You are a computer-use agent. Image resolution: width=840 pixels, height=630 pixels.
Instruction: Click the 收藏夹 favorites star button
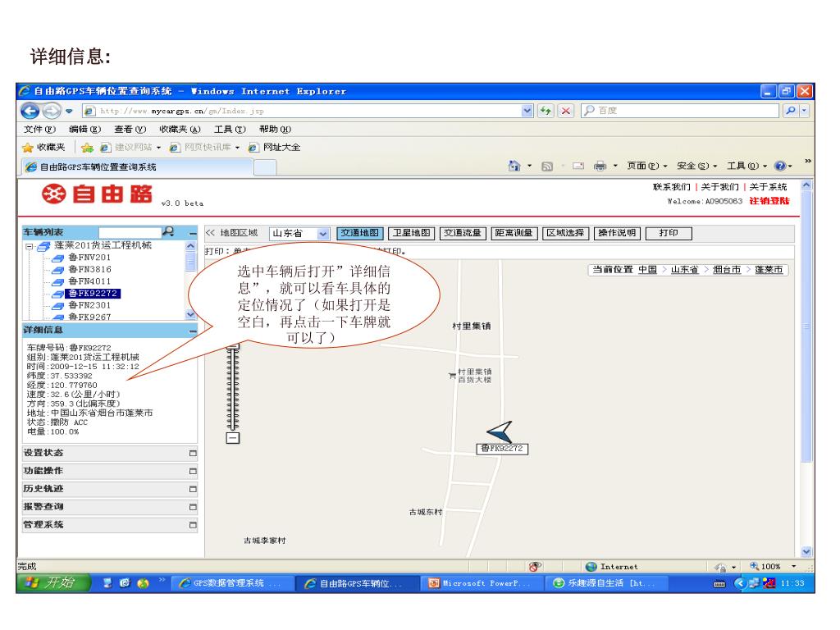[x=44, y=148]
